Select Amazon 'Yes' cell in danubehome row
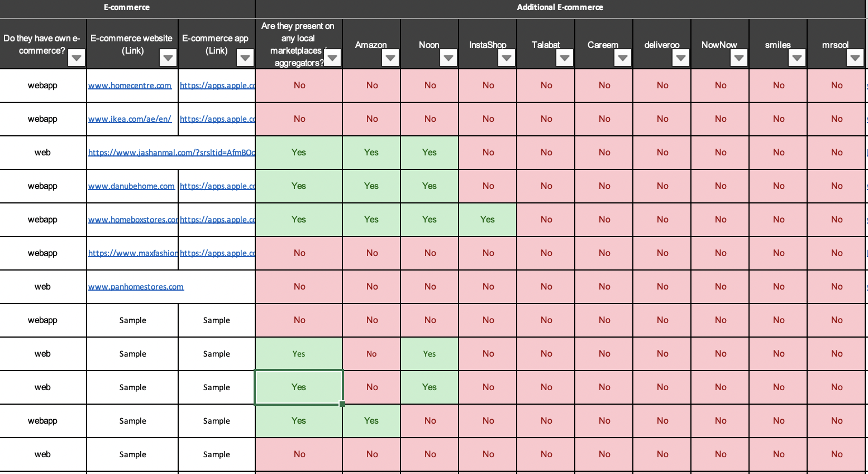868x474 pixels. click(371, 186)
